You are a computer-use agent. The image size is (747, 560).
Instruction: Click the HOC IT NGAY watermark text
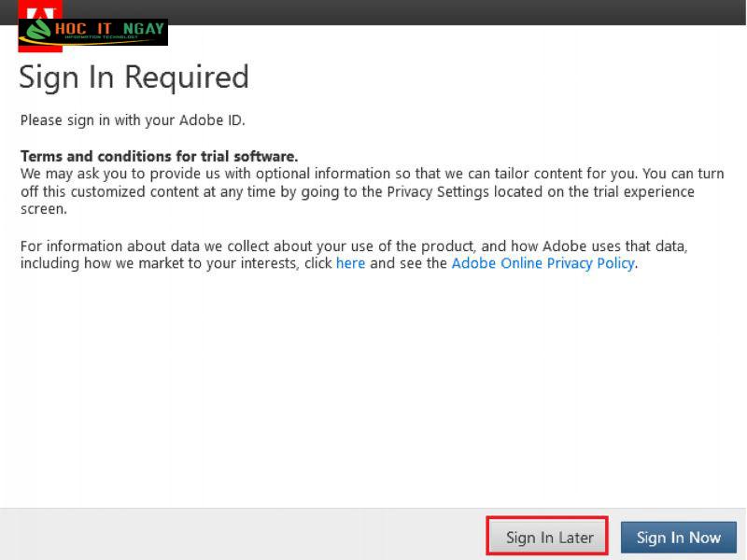pos(109,29)
